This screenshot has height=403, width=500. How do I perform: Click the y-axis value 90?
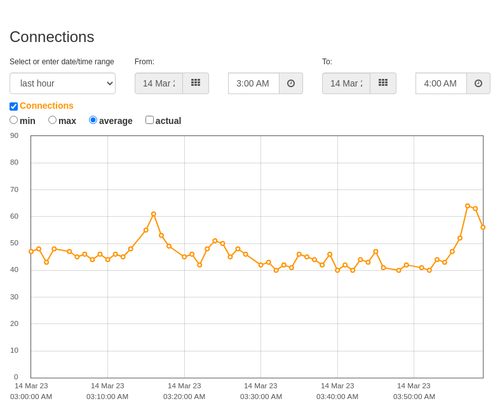point(14,136)
